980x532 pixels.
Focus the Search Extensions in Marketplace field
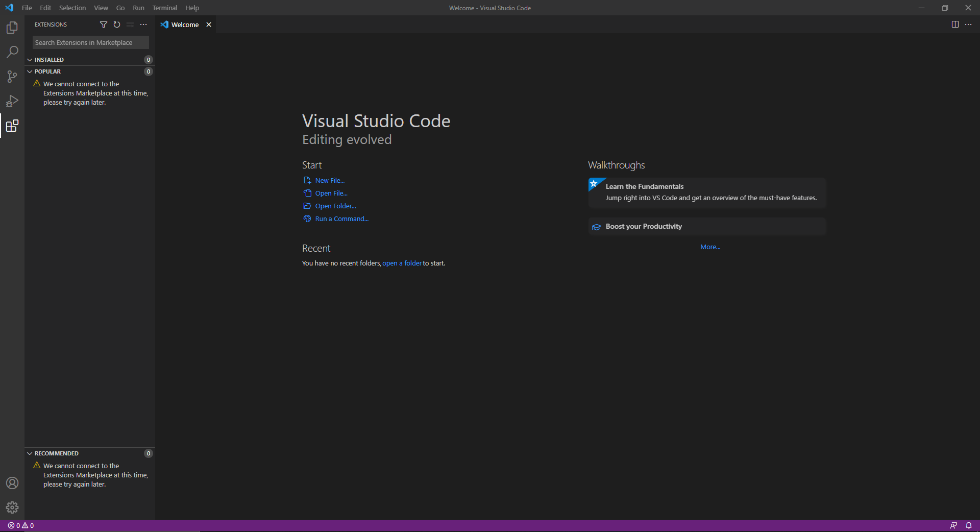(x=91, y=42)
